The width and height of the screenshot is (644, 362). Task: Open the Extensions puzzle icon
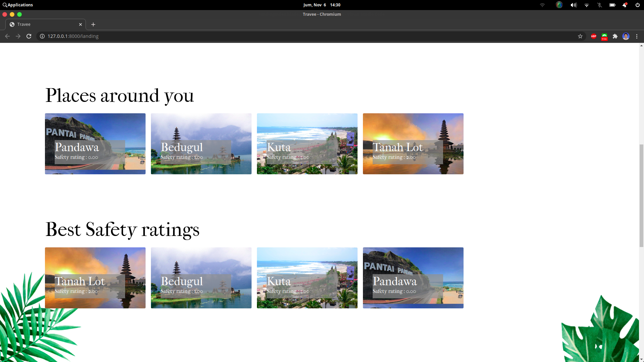click(x=615, y=36)
